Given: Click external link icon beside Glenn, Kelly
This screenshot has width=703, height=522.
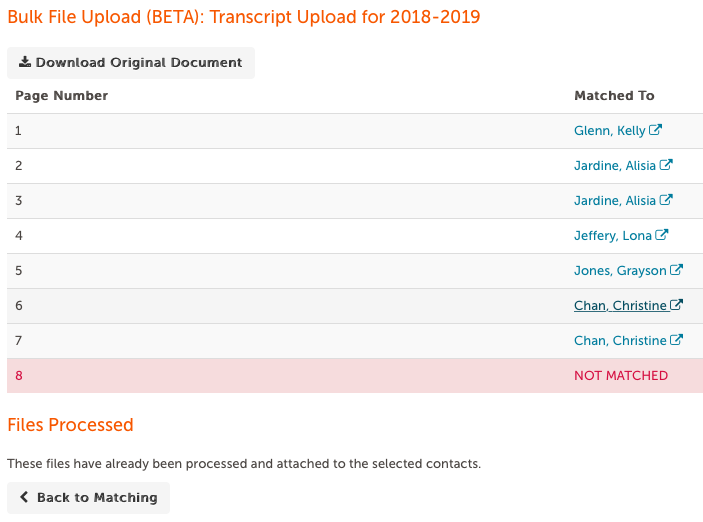Looking at the screenshot, I should coord(655,130).
